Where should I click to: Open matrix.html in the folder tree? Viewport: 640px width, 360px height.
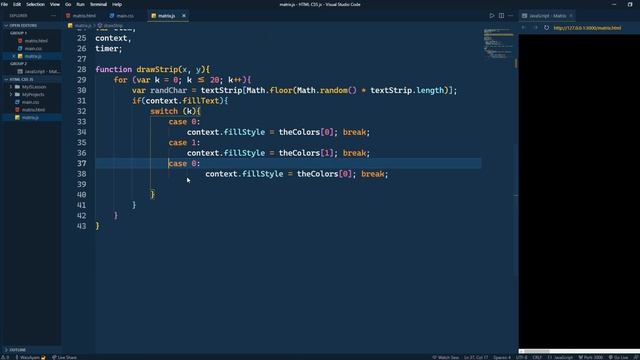coord(33,110)
